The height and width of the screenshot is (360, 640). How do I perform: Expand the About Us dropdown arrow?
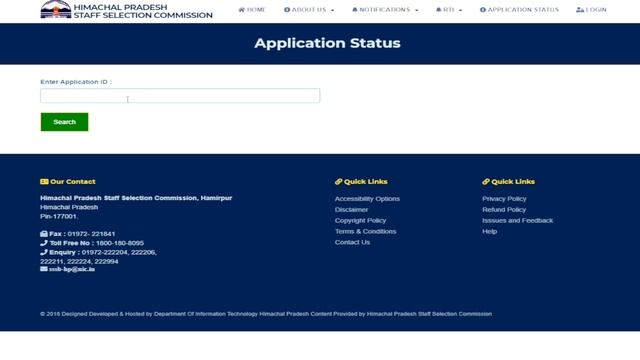coord(332,10)
